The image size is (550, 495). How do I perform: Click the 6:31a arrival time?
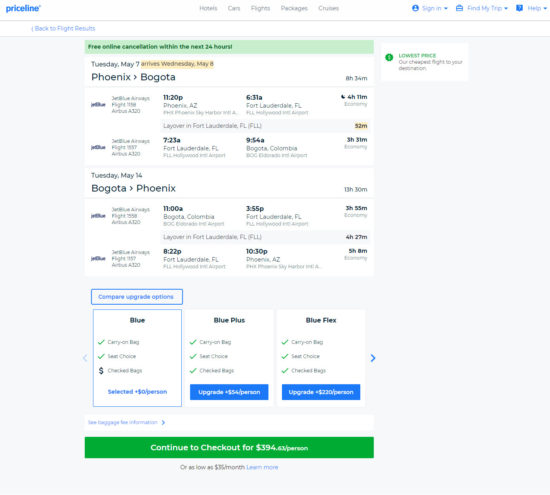254,97
